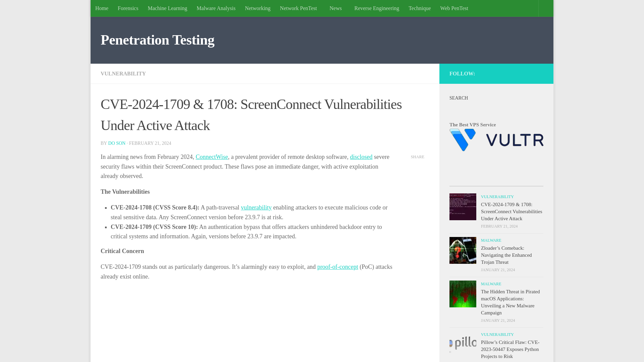Open Malware Analysis section

click(x=216, y=8)
